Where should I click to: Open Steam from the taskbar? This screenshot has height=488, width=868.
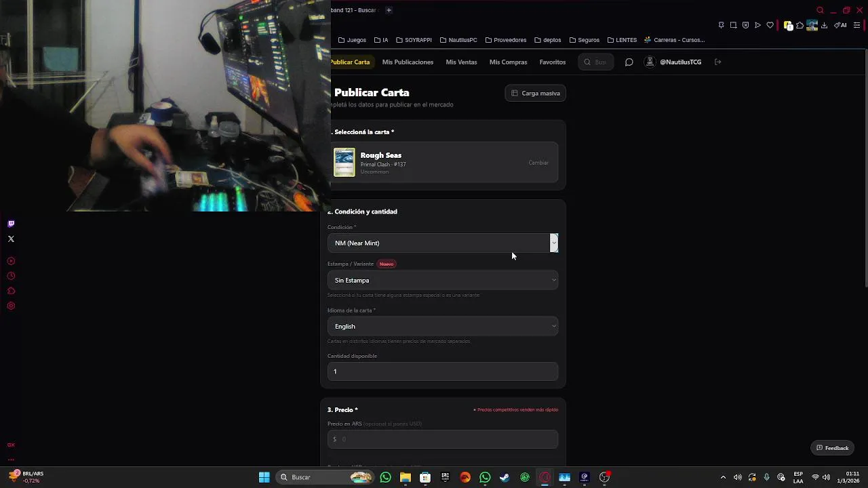point(505,477)
